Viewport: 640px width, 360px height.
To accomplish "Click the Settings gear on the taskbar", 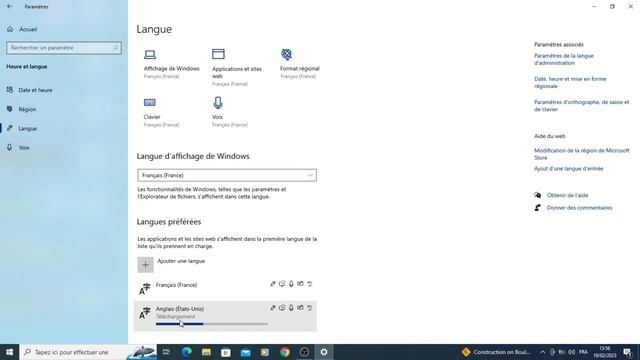I will [324, 352].
